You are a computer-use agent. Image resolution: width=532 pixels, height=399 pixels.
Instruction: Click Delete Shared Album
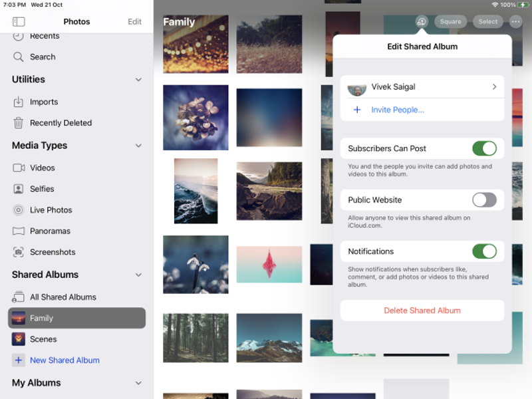coord(422,311)
